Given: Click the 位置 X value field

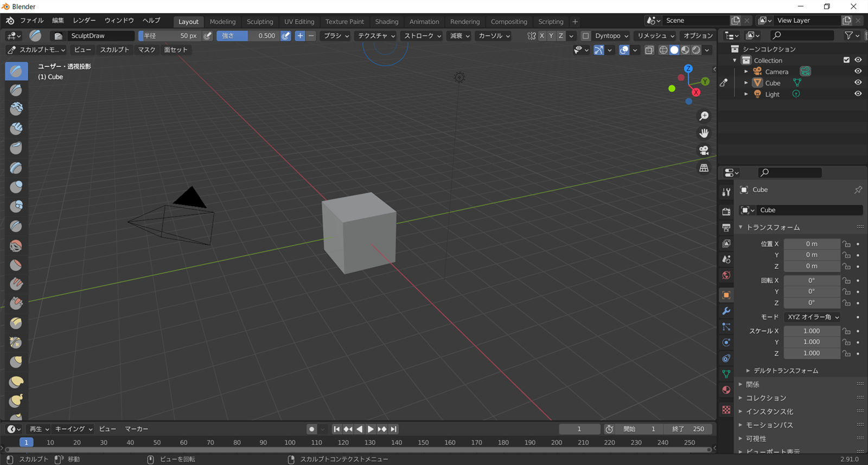Looking at the screenshot, I should coord(811,244).
